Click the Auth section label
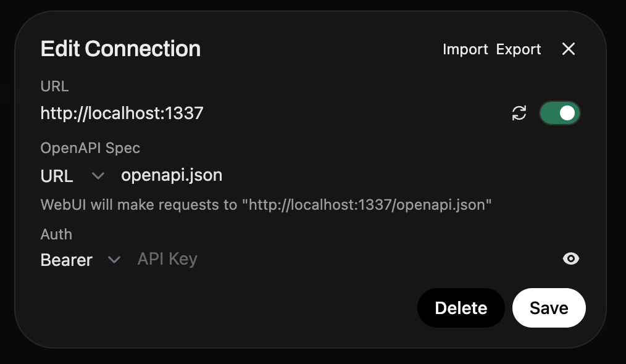This screenshot has width=626, height=364. [x=56, y=234]
